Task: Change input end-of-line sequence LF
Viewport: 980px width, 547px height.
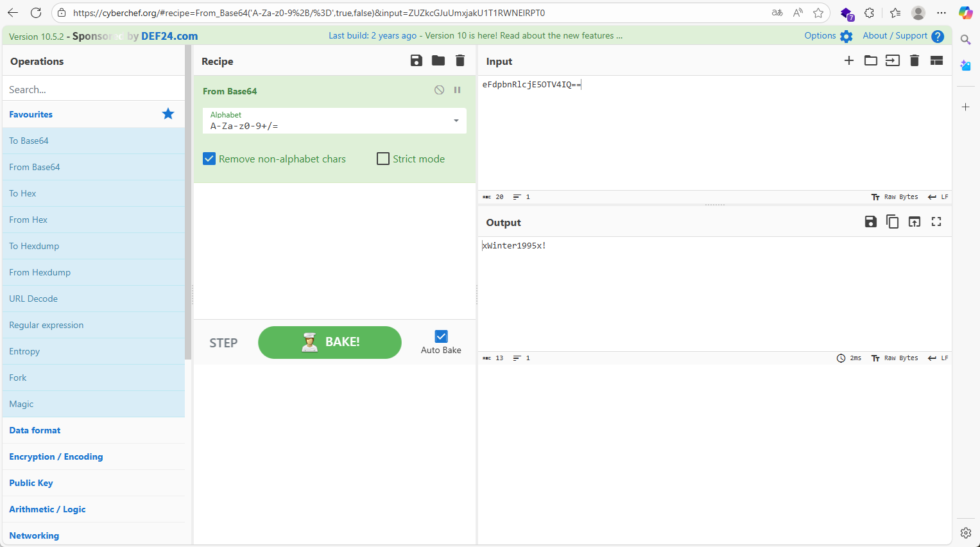Action: click(x=938, y=197)
